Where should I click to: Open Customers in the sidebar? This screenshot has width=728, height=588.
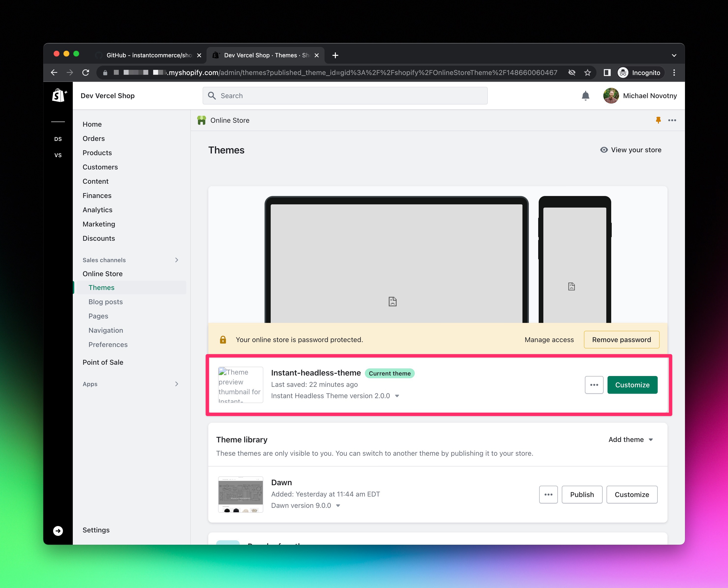tap(100, 167)
